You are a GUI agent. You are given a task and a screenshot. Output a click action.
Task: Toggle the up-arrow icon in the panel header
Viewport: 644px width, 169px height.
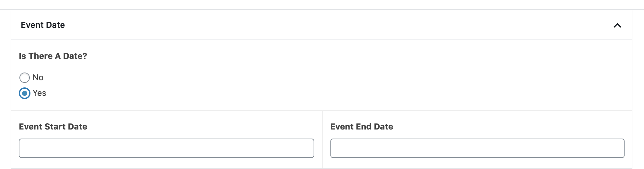pyautogui.click(x=617, y=25)
